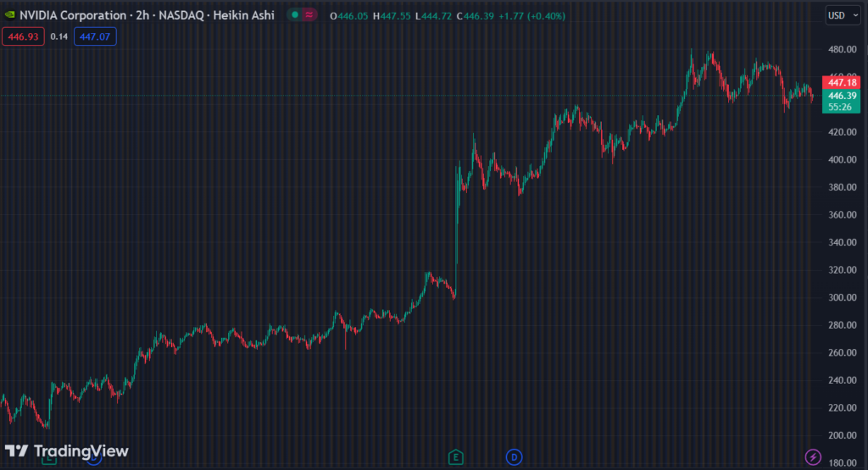This screenshot has height=470, width=868.
Task: Click the 300.00 price axis label
Action: [843, 297]
